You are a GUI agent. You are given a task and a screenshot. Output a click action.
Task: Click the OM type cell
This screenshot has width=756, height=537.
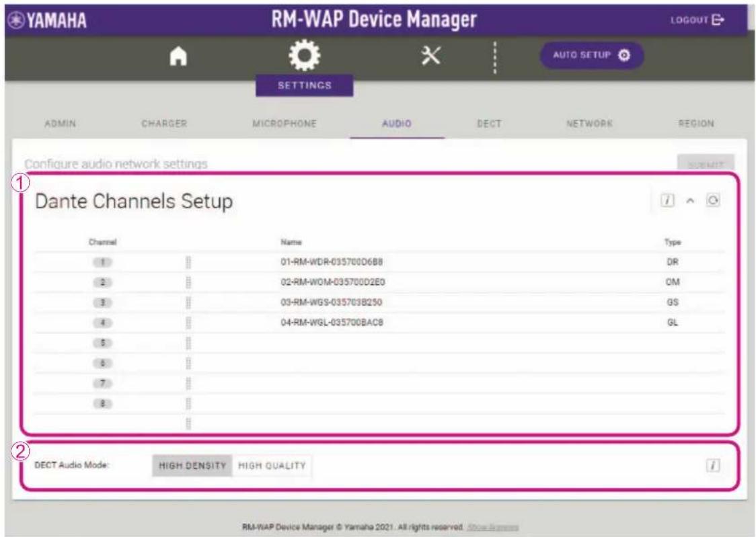point(673,282)
